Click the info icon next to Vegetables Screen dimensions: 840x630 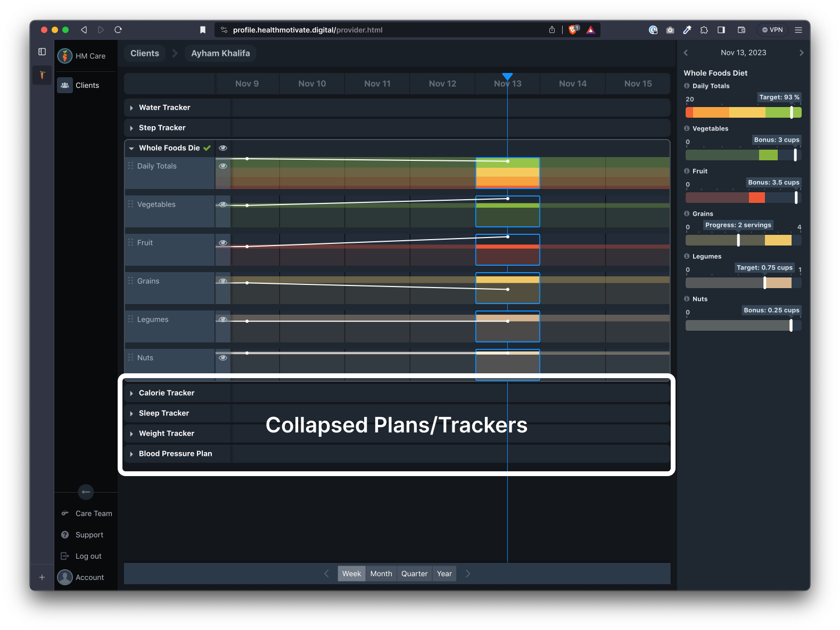pos(687,128)
